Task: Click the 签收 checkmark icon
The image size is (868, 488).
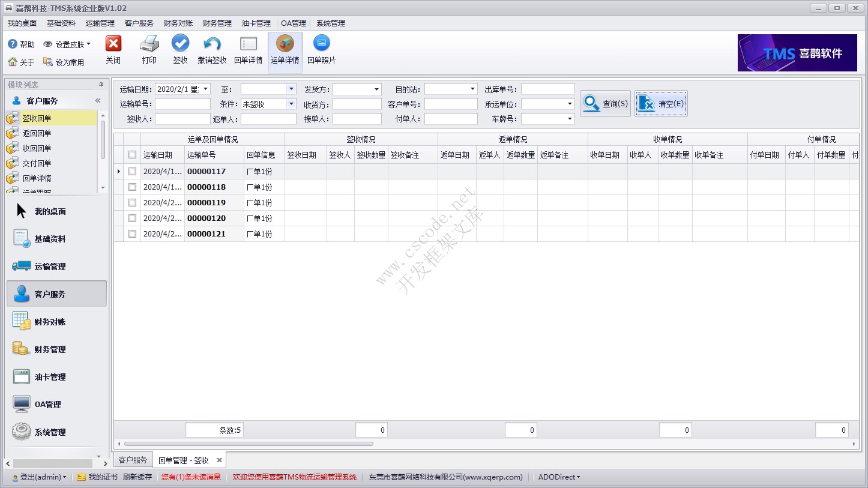Action: (x=180, y=43)
